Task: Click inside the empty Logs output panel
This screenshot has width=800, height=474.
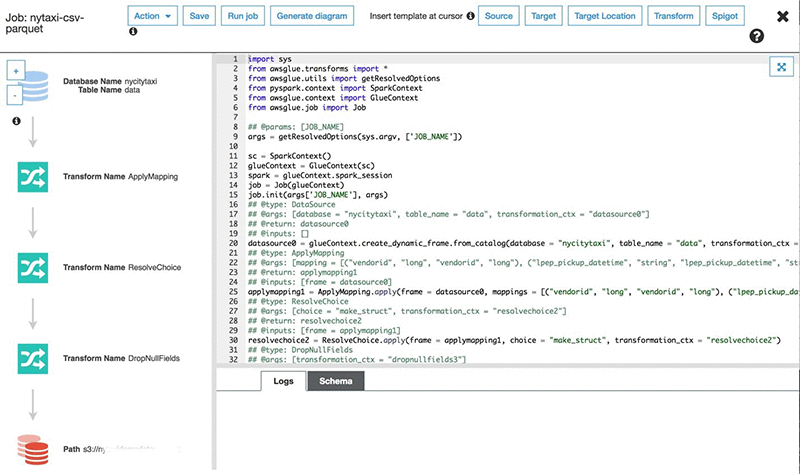Action: coord(508,431)
